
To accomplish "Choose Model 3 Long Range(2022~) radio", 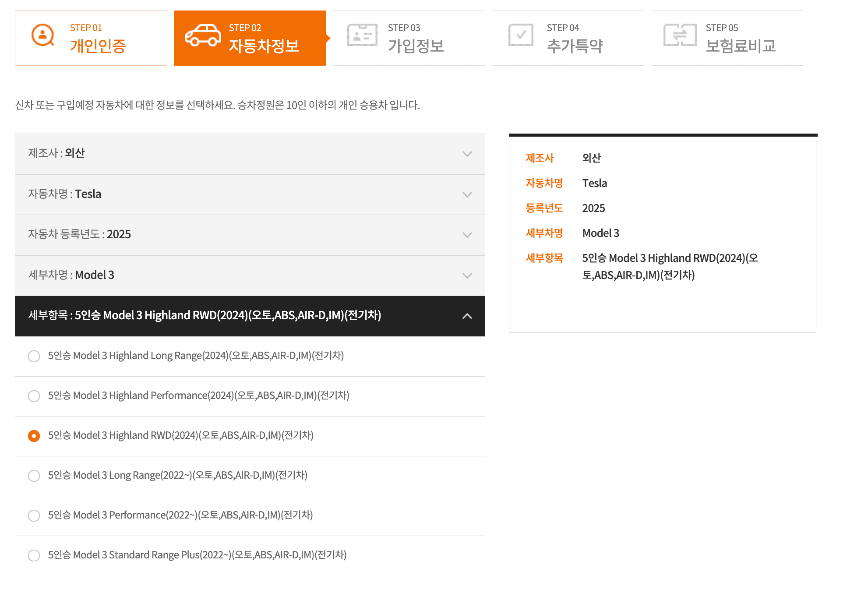I will click(34, 476).
